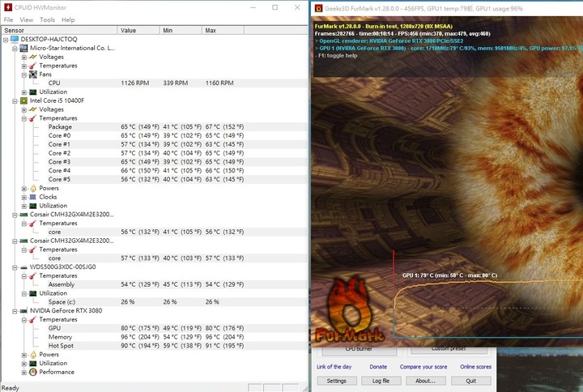Collapse the Fans node

[24, 75]
